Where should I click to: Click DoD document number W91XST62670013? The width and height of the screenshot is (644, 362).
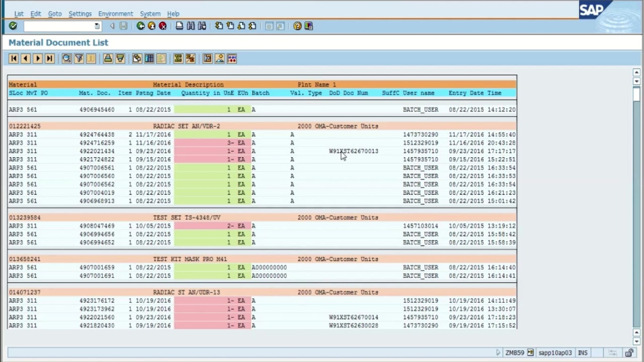(x=354, y=151)
